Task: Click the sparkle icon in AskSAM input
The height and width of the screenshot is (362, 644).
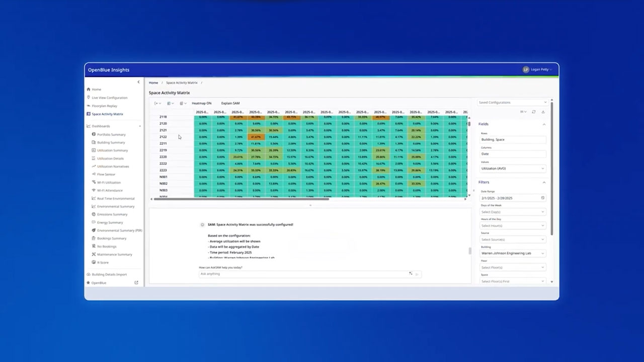Action: coord(411,274)
